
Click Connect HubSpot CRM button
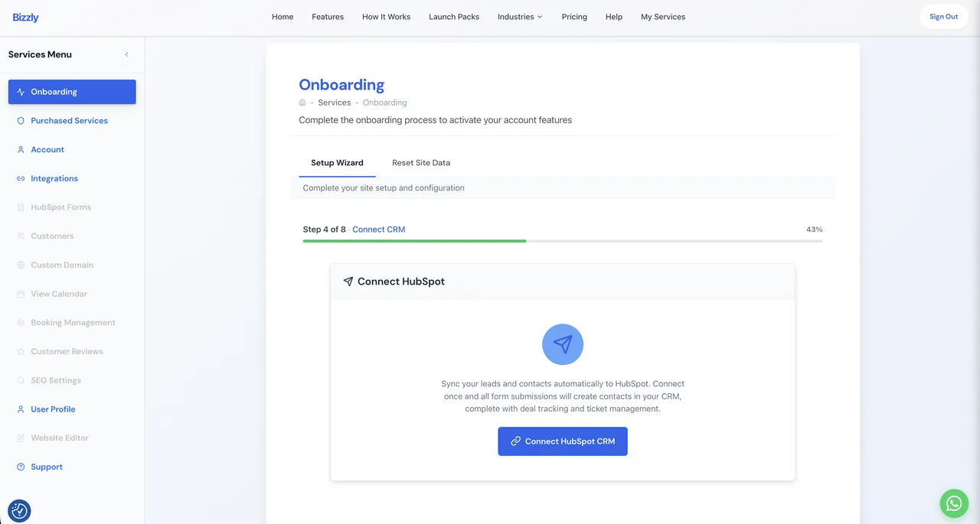coord(563,441)
